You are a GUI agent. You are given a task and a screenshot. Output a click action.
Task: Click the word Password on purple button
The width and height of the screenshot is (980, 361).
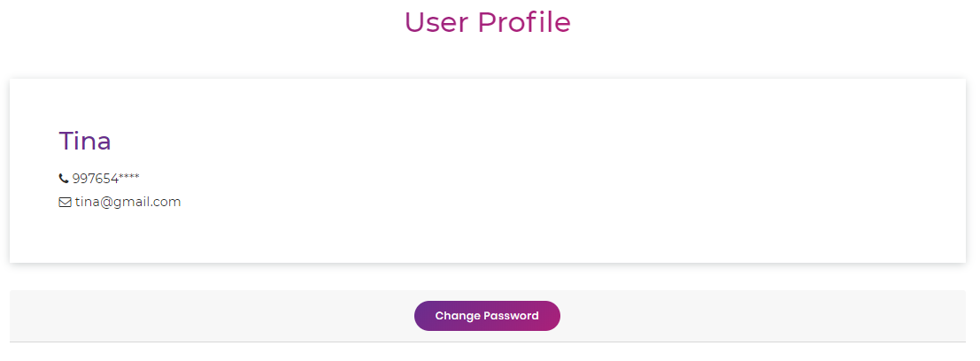click(509, 315)
